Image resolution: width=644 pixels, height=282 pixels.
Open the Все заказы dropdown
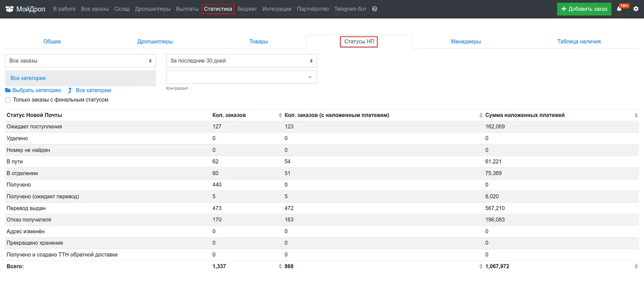80,61
